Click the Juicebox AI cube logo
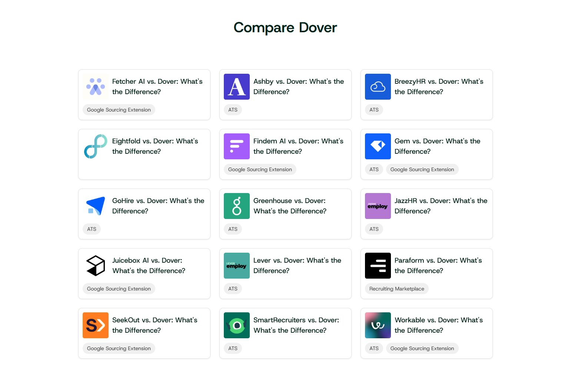 96,266
